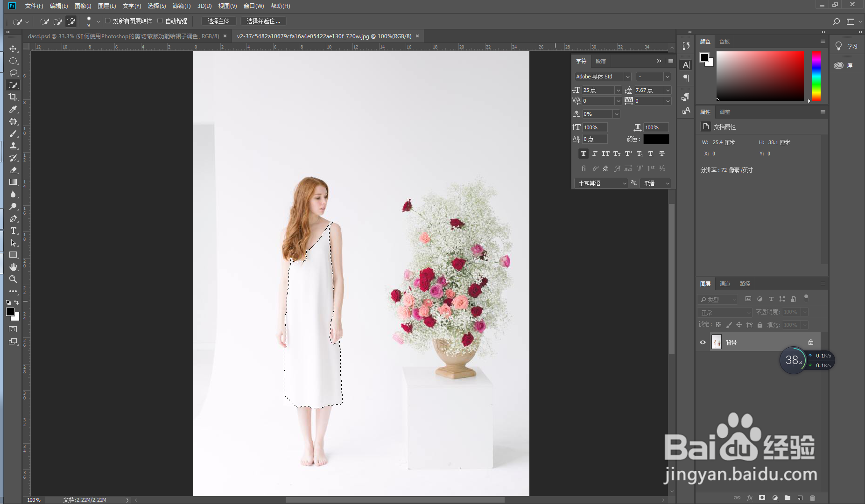Select the Eyedropper tool
This screenshot has width=865, height=504.
13,109
